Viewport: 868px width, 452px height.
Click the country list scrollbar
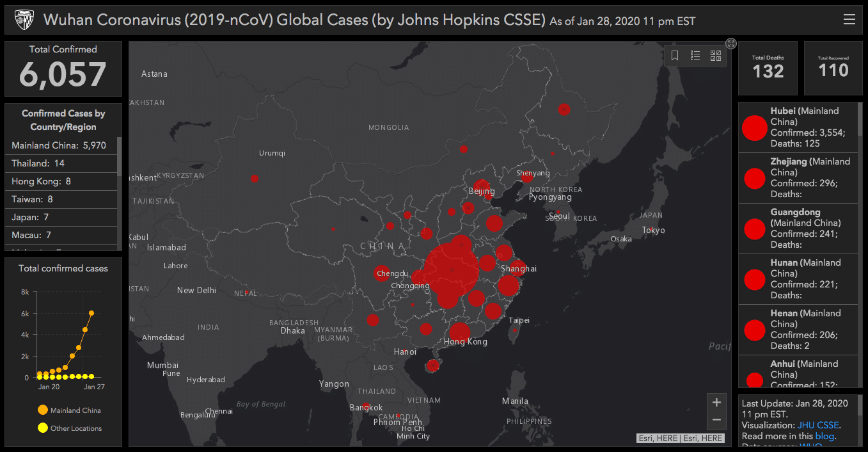coord(120,156)
